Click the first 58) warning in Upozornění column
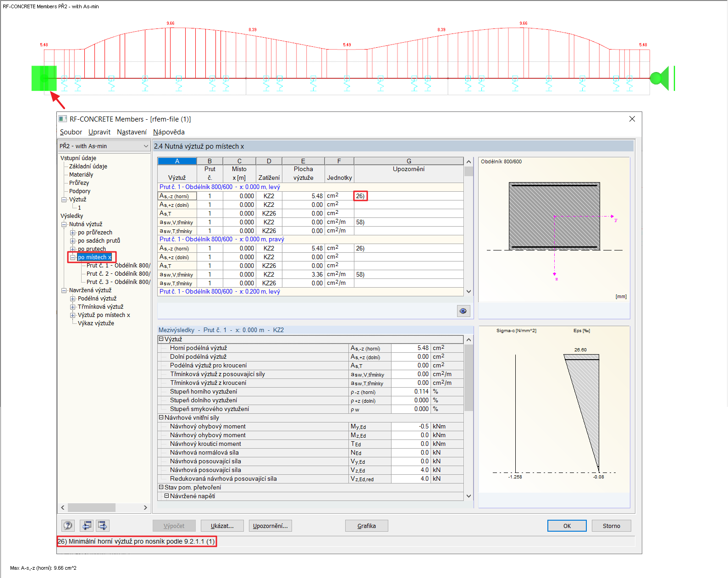 coord(360,222)
